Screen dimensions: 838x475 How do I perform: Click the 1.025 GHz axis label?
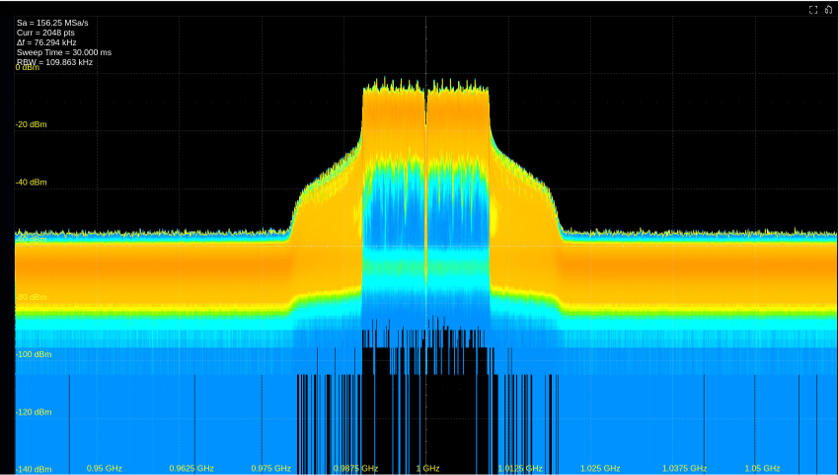(x=599, y=468)
